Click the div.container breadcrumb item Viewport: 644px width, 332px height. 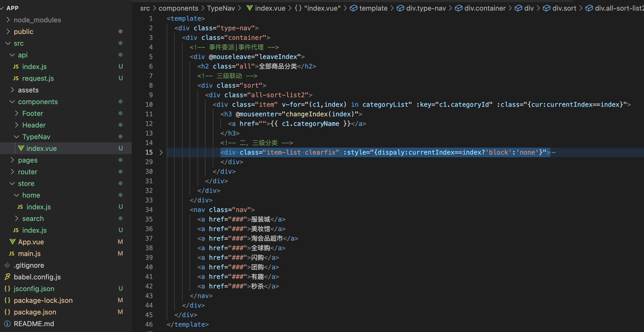pos(485,8)
